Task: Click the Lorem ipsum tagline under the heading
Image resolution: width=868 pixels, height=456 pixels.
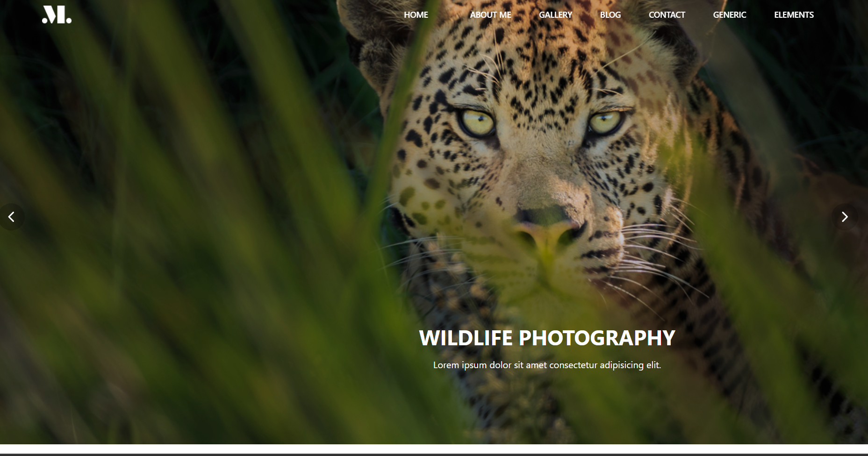Action: (547, 365)
